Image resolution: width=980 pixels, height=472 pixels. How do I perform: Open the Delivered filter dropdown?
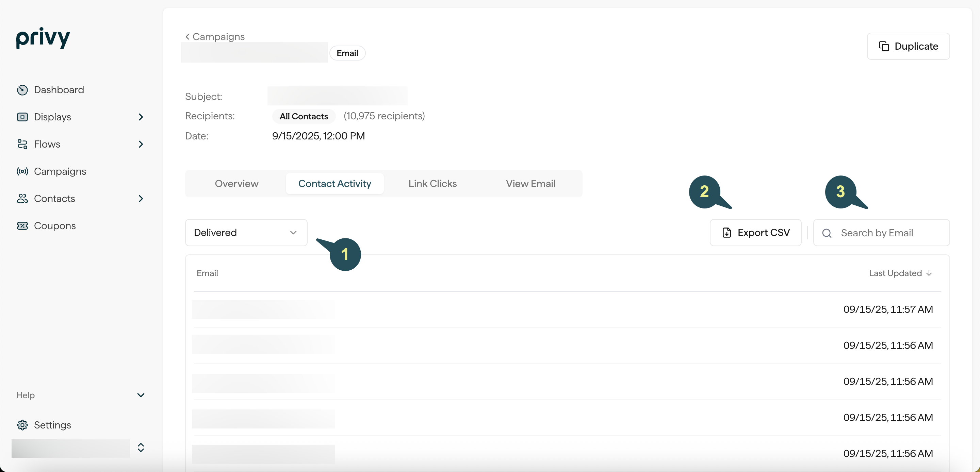[x=246, y=232]
